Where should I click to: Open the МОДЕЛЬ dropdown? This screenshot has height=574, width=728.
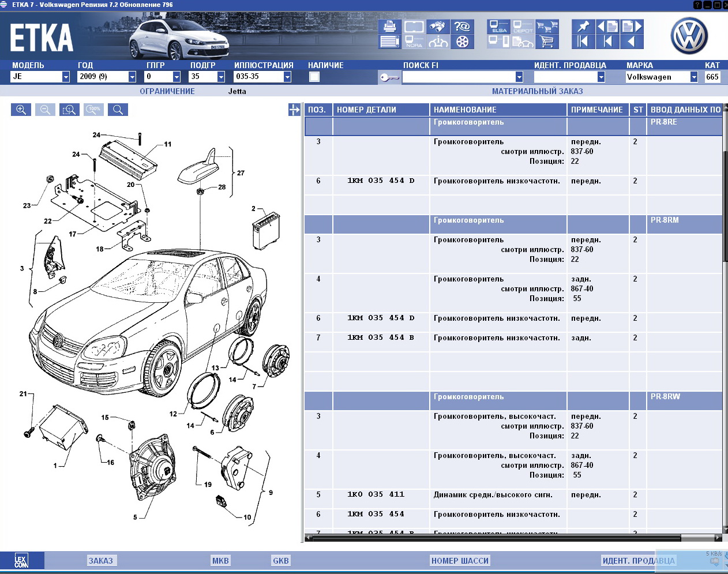(66, 77)
